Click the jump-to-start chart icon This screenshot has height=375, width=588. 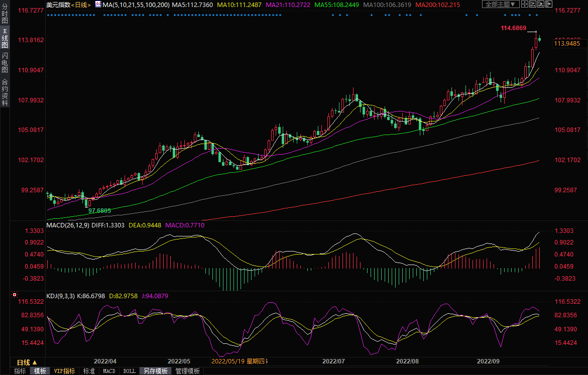click(532, 5)
